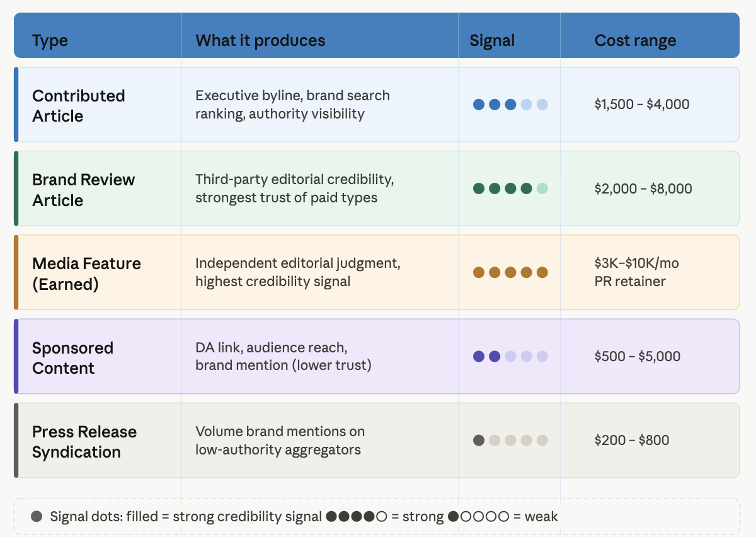Image resolution: width=756 pixels, height=537 pixels.
Task: Click the "Independent editorial judgment" description
Action: [297, 272]
